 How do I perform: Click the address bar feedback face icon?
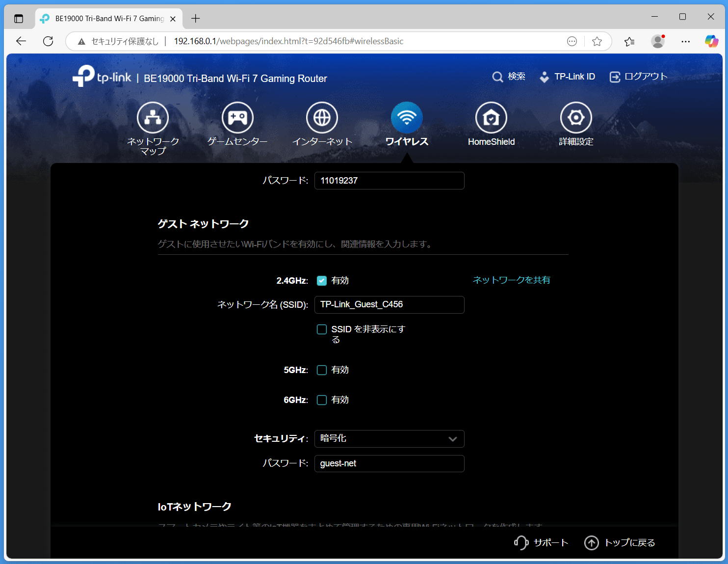[x=572, y=41]
